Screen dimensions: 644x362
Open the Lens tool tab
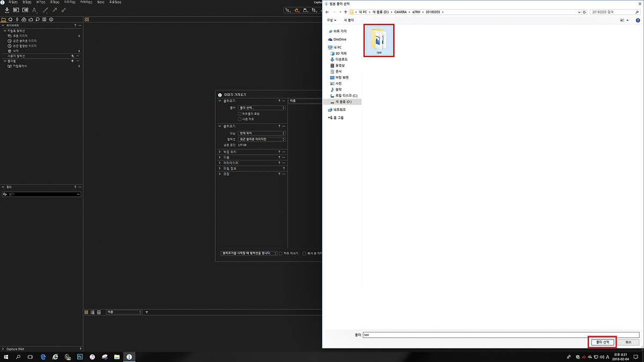(x=18, y=19)
